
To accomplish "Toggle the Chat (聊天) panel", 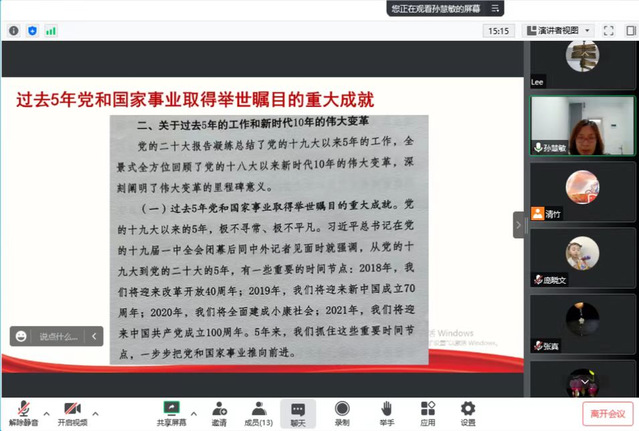I will (x=298, y=412).
